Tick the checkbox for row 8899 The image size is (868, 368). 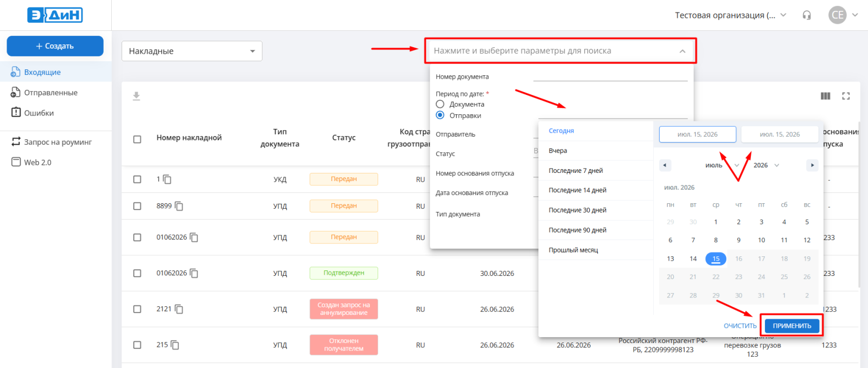pyautogui.click(x=137, y=206)
